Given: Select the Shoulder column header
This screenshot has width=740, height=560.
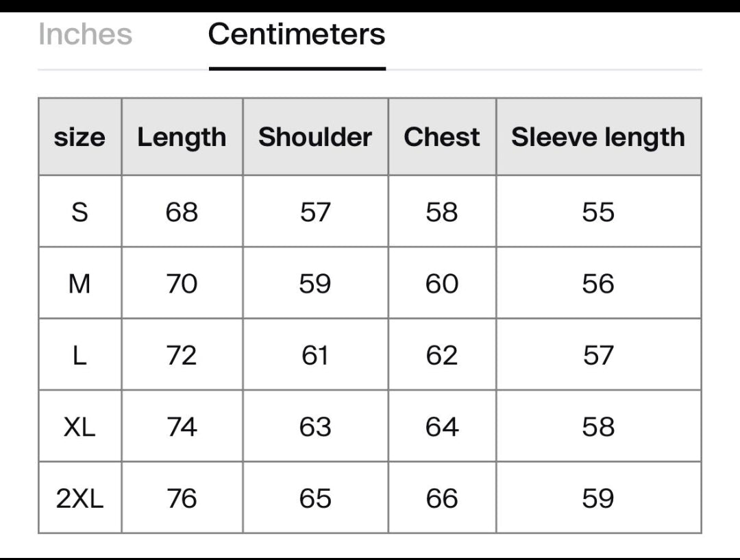Looking at the screenshot, I should [x=315, y=137].
